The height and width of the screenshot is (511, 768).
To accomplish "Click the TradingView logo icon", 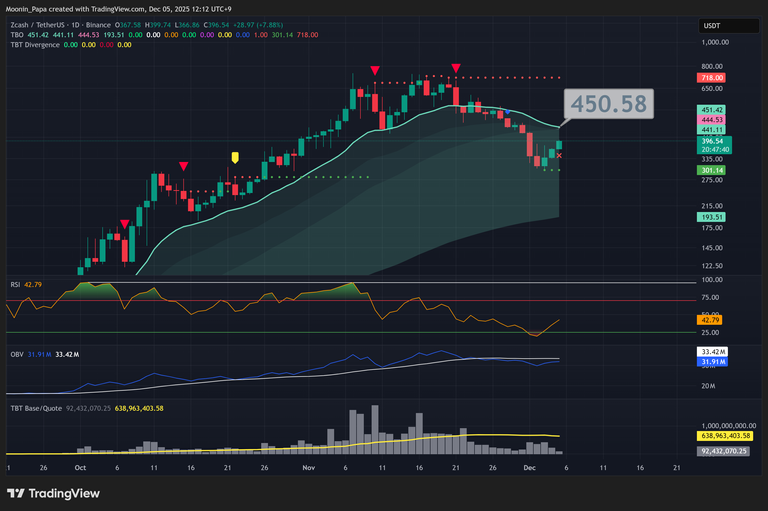I will 17,493.
